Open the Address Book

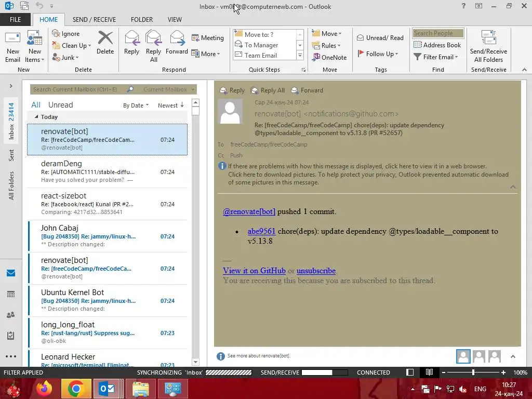click(x=437, y=45)
